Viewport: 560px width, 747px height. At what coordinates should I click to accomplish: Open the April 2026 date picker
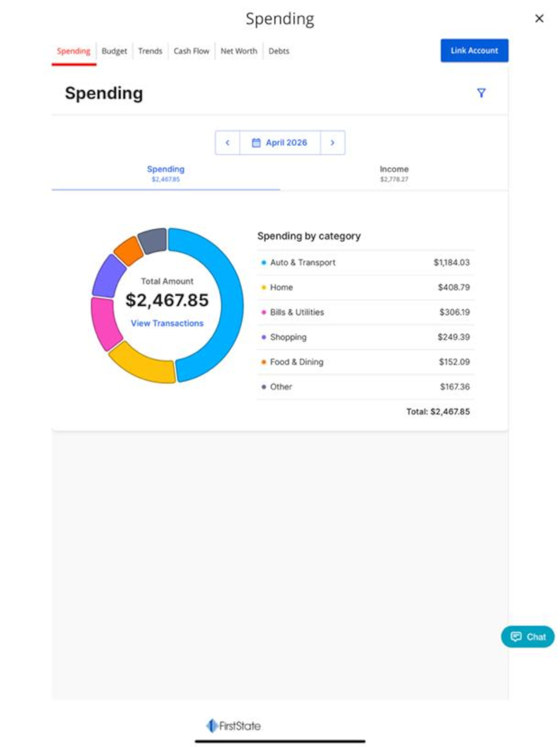coord(280,142)
